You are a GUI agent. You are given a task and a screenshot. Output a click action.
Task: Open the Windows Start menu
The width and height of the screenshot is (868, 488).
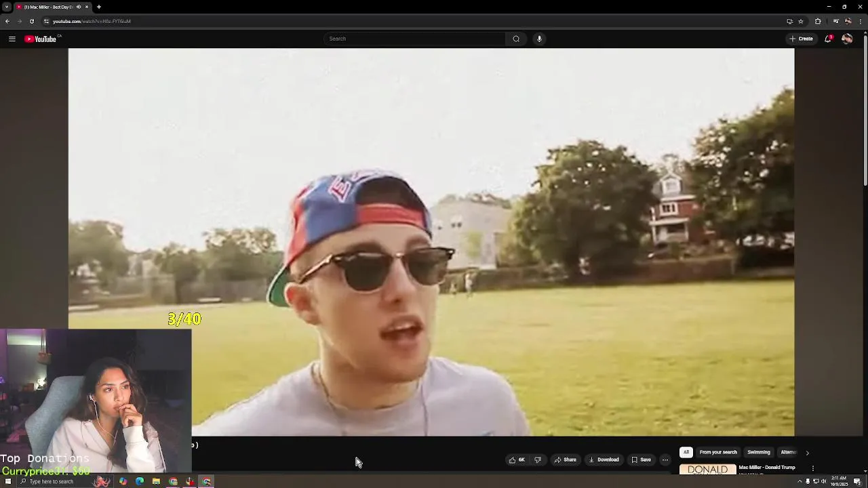coord(8,481)
